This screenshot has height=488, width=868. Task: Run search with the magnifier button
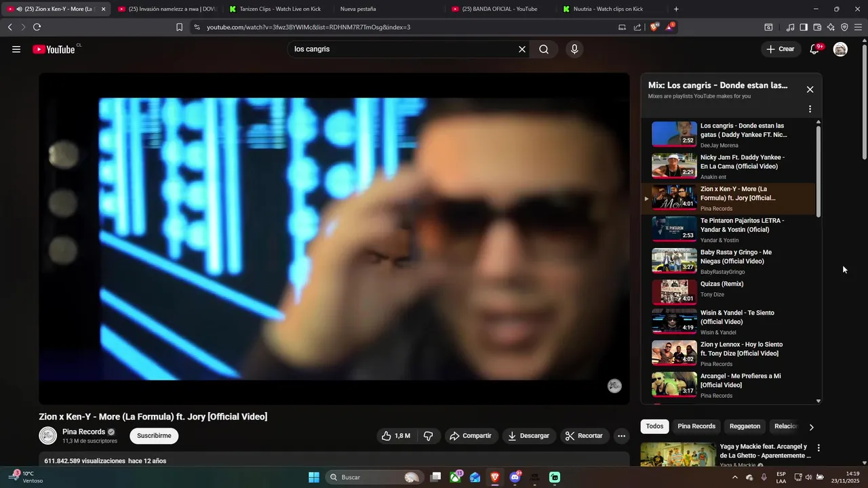(x=544, y=49)
